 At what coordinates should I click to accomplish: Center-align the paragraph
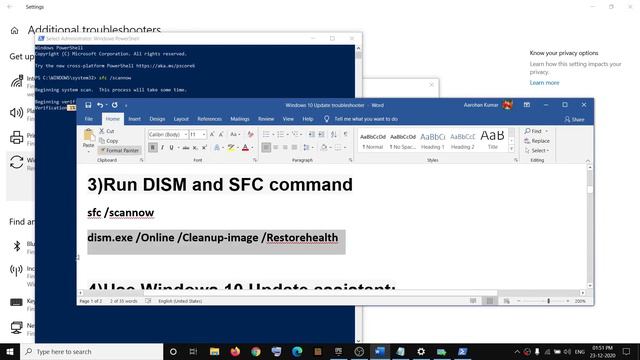coord(276,147)
